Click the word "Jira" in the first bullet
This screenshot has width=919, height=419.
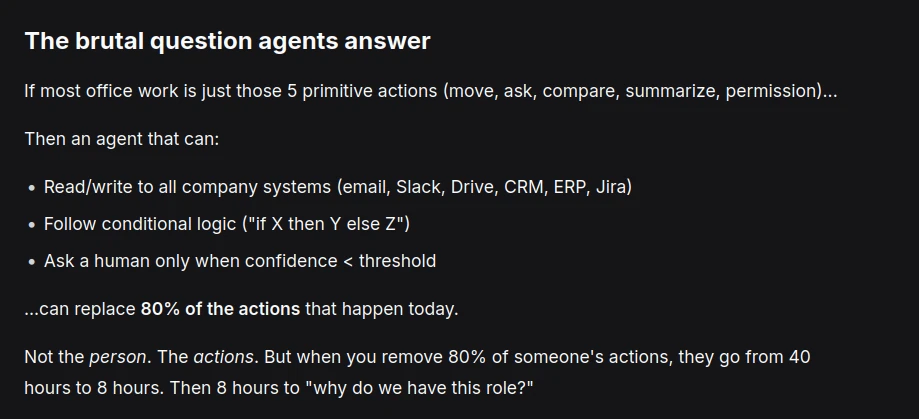(611, 187)
